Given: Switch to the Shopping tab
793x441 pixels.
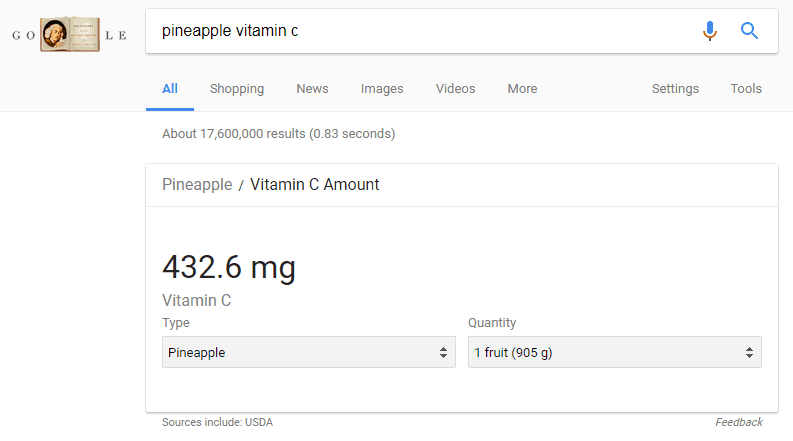Looking at the screenshot, I should (237, 89).
